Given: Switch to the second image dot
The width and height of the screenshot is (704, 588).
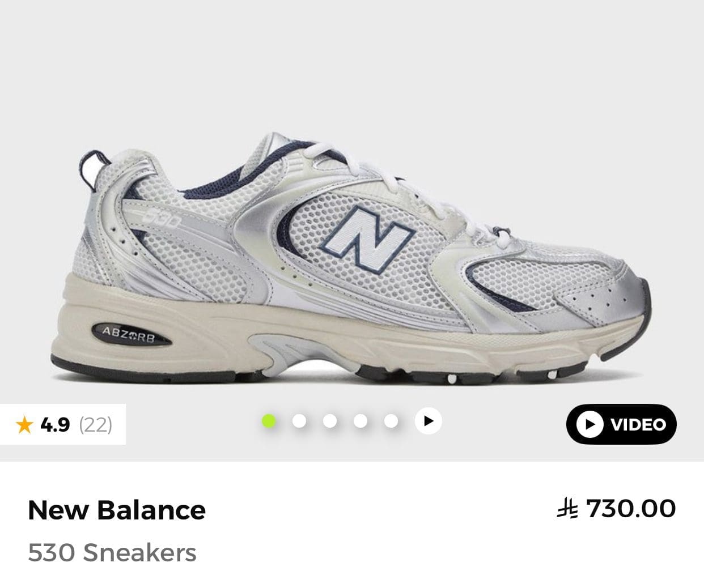Looking at the screenshot, I should click(299, 421).
